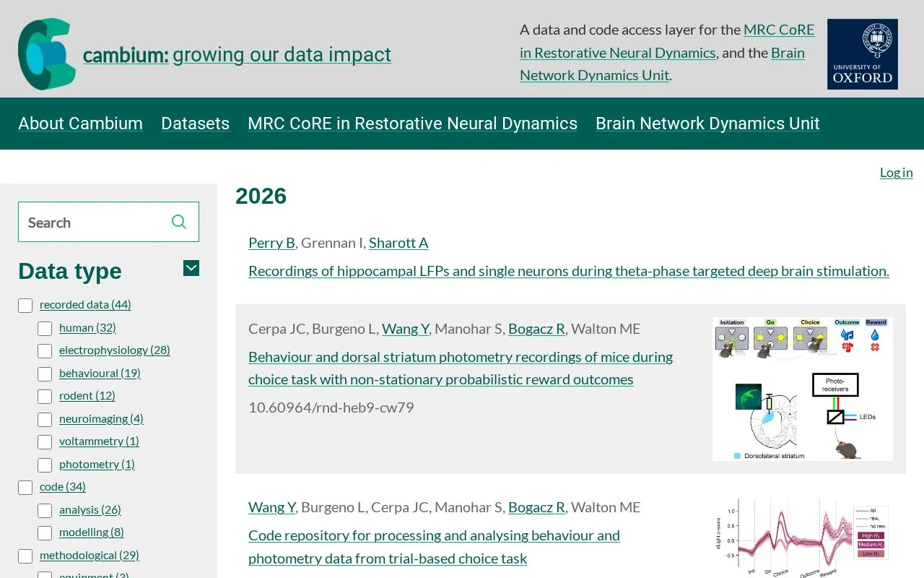Open the code repository for photometry data

[434, 547]
